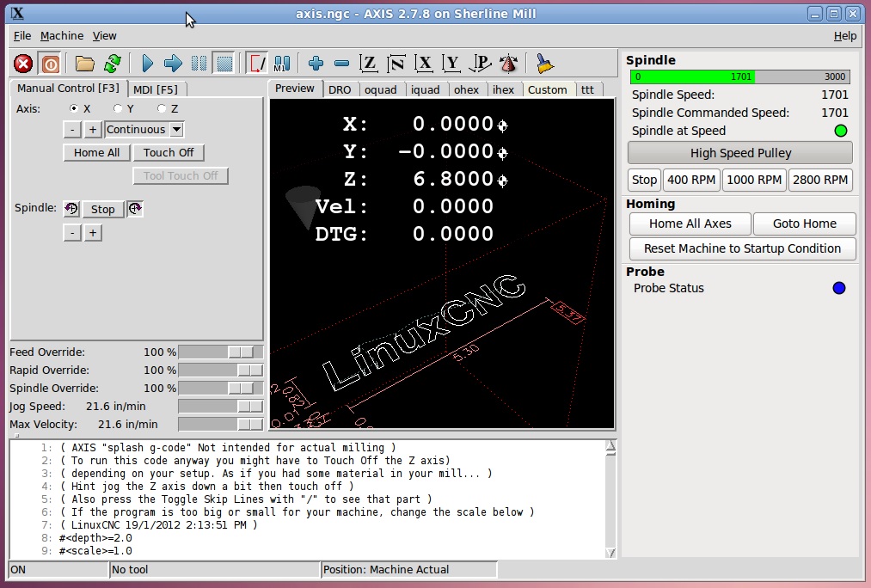Image resolution: width=871 pixels, height=588 pixels.
Task: Switch to Y front view
Action: click(452, 64)
